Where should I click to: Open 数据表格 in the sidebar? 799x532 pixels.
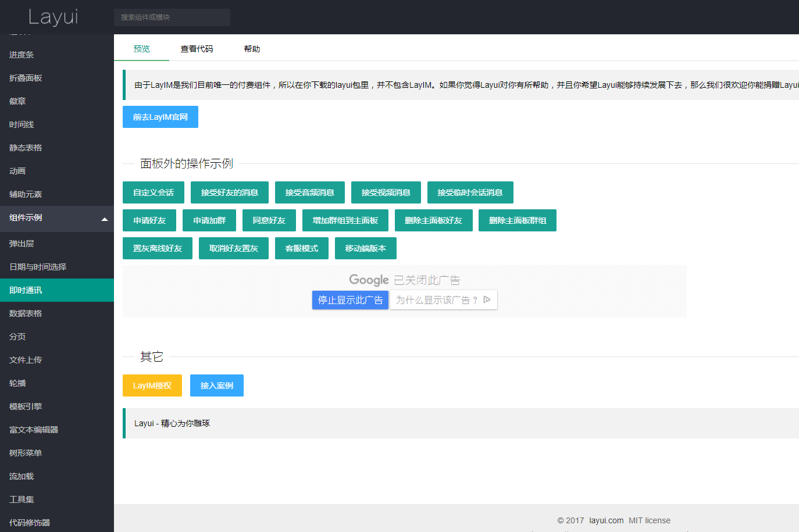(57, 313)
